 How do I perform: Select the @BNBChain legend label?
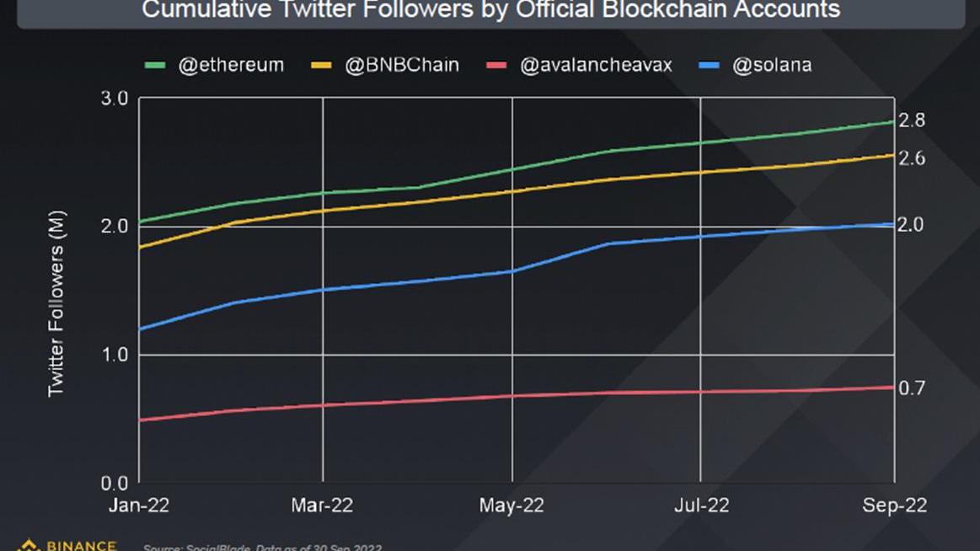click(x=402, y=65)
